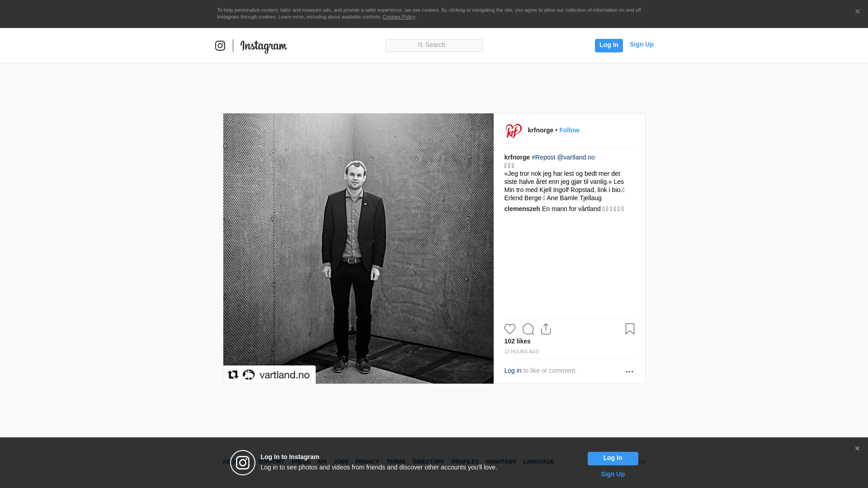Follow the krfnorge account
Image resolution: width=868 pixels, height=488 pixels.
point(569,130)
